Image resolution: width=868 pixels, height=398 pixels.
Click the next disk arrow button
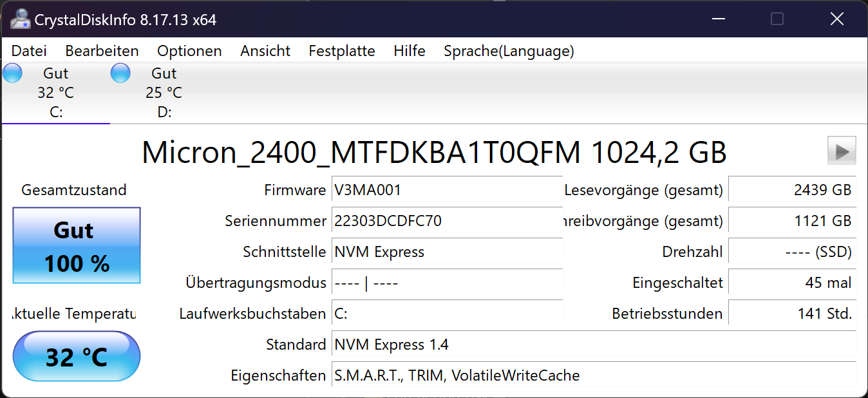click(x=842, y=151)
